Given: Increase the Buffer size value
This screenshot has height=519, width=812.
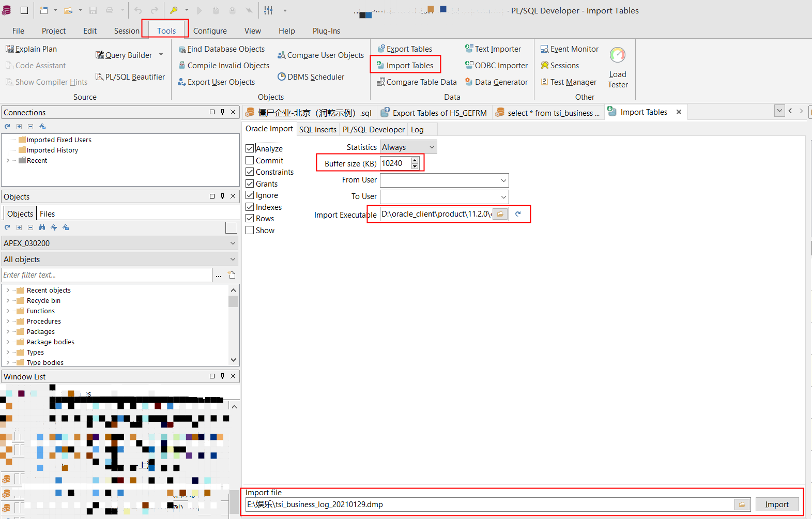Looking at the screenshot, I should 415,161.
